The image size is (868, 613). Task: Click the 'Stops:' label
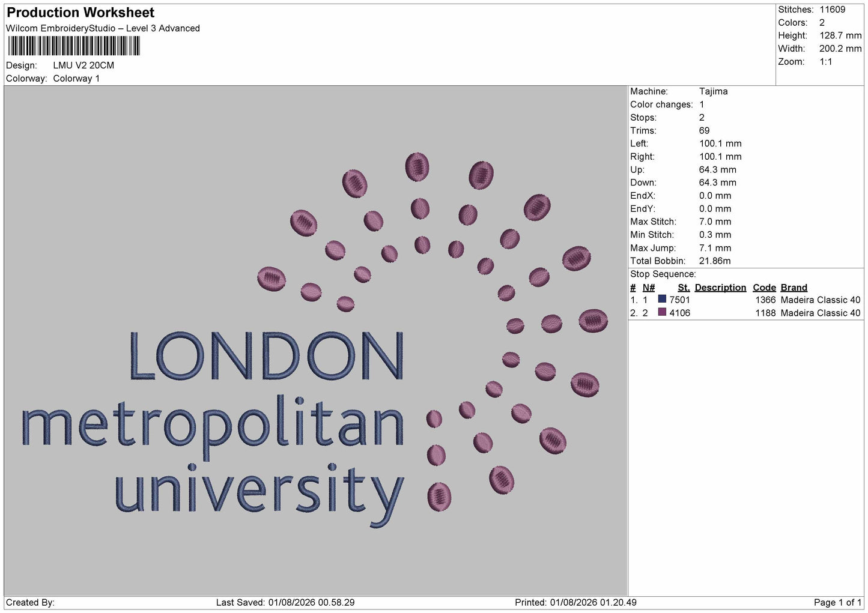pyautogui.click(x=643, y=118)
